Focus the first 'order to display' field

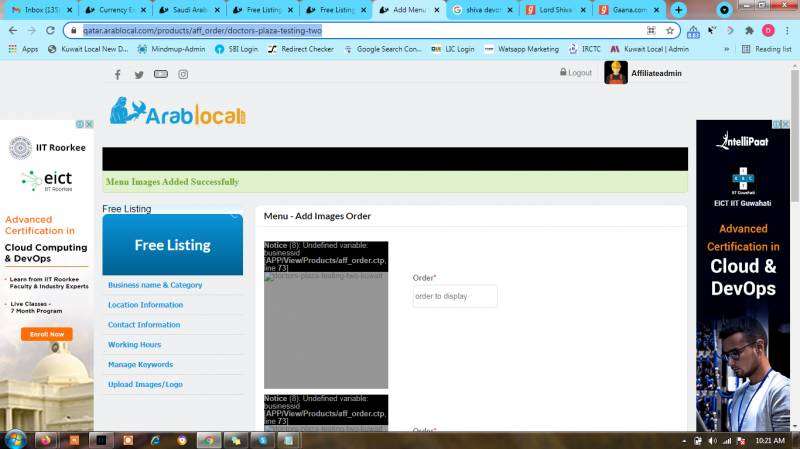455,296
